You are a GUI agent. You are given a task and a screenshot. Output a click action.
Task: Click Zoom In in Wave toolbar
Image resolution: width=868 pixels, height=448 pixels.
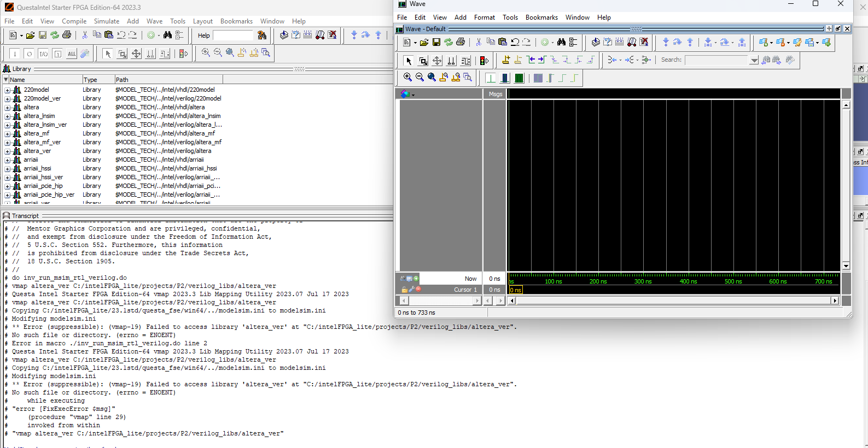[407, 78]
